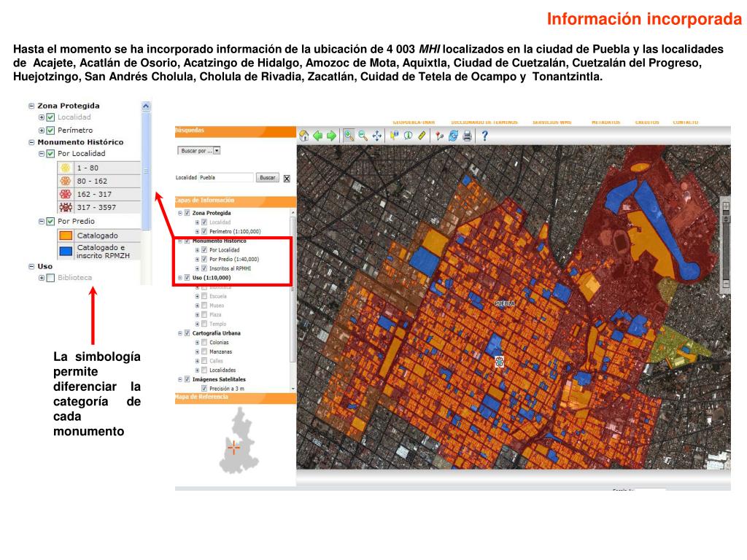
Task: Collapse the Uso (1:10,000) group
Action: click(180, 278)
